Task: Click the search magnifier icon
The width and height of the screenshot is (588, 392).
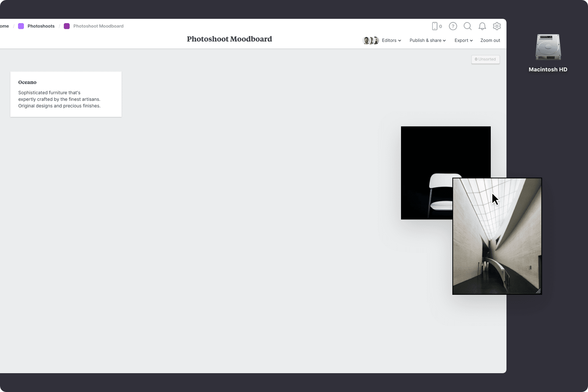Action: pyautogui.click(x=468, y=26)
